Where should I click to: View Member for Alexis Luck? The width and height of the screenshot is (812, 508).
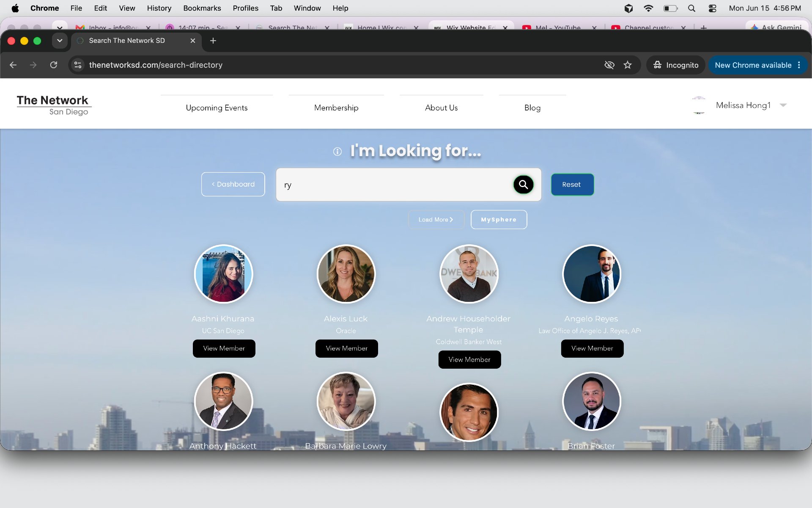347,348
